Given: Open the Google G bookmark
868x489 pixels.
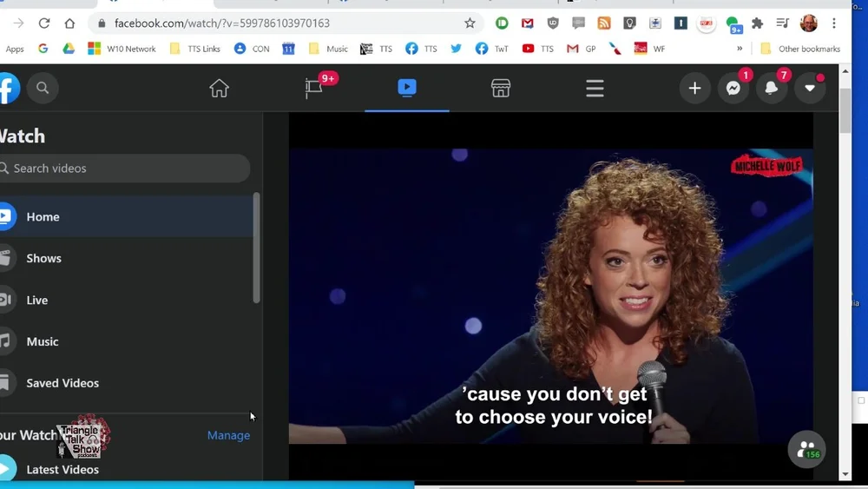Looking at the screenshot, I should point(43,49).
